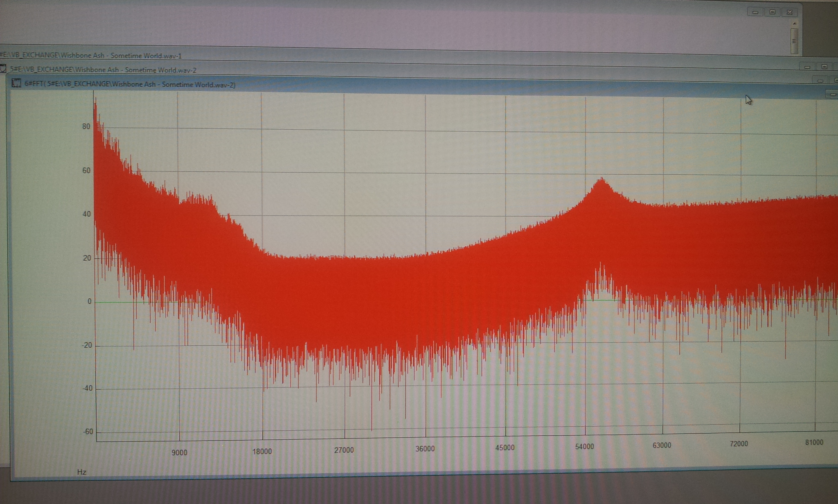Click the 54000 frequency axis label
838x504 pixels.
584,446
